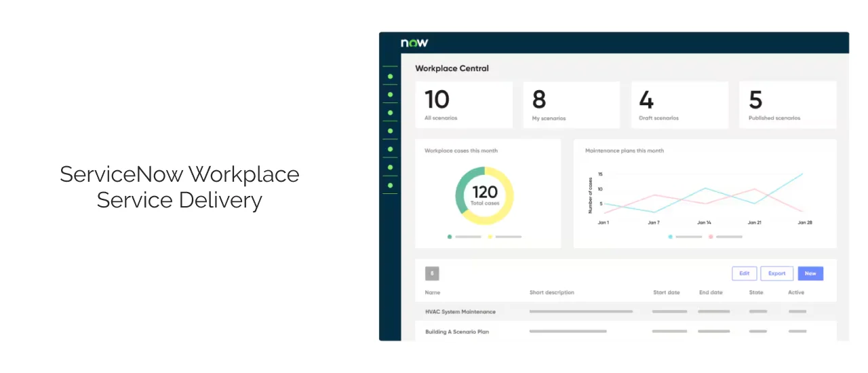Click the Export button

point(776,273)
